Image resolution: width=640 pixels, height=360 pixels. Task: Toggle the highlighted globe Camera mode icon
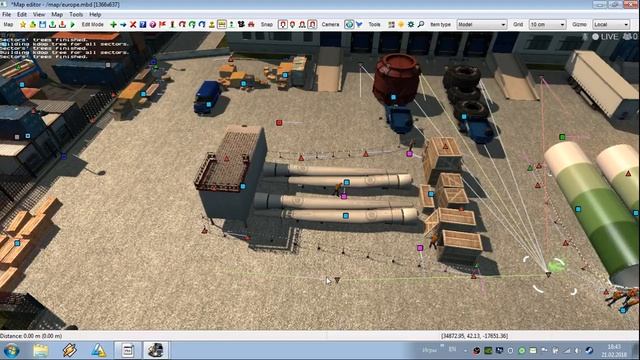(x=349, y=25)
